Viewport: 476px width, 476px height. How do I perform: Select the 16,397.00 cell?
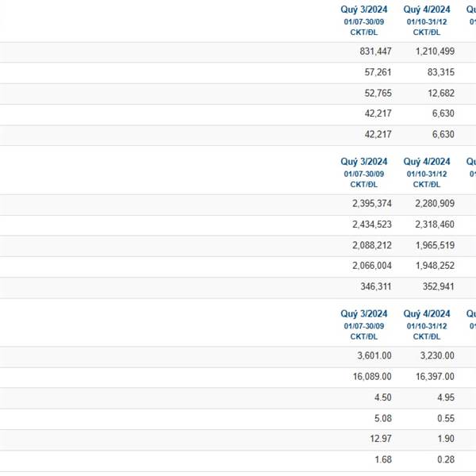pos(435,376)
